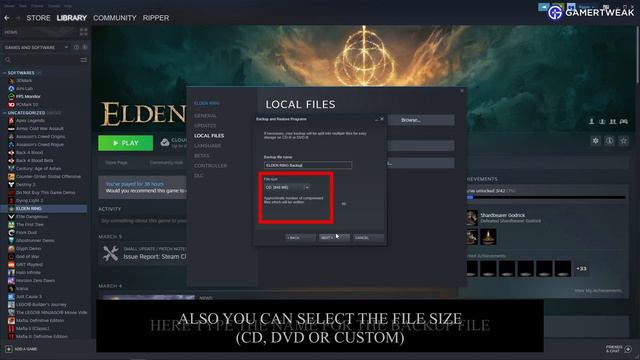Click the green Play button
Screen dimensions: 640x360
tap(126, 143)
